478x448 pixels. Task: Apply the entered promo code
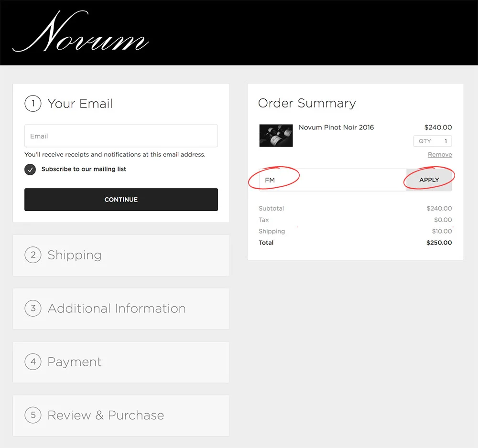[x=429, y=180]
